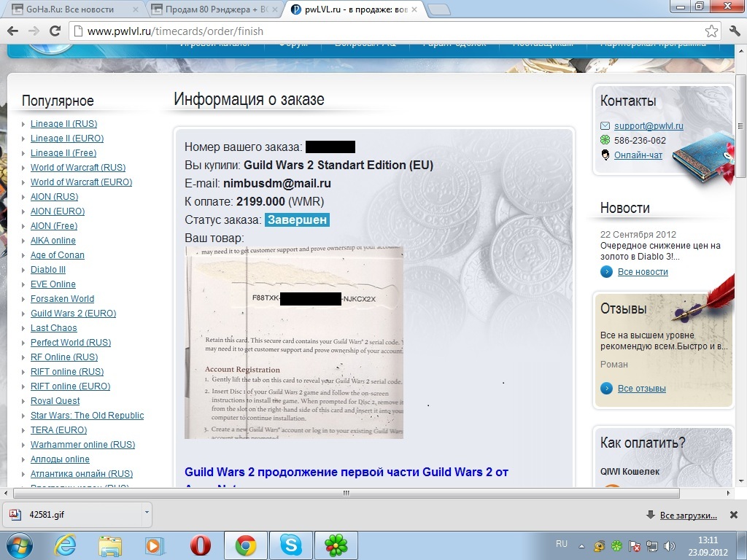Click support@pwlvl.ru email link
This screenshot has height=560, width=747.
click(649, 125)
